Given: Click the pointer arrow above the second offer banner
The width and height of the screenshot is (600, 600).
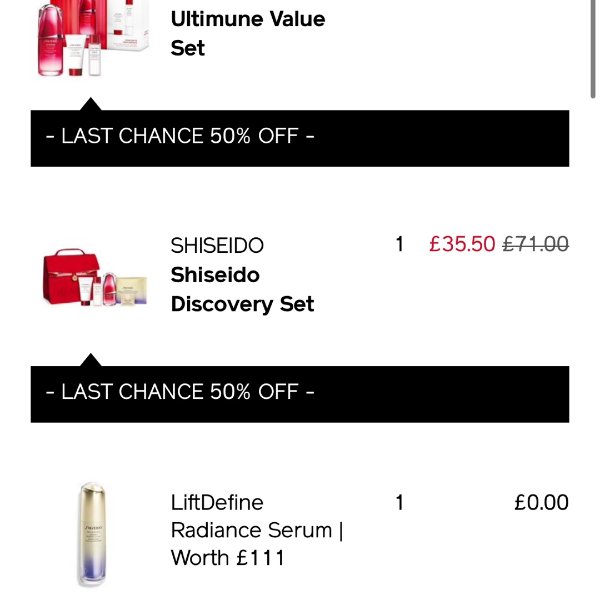Looking at the screenshot, I should point(91,359).
